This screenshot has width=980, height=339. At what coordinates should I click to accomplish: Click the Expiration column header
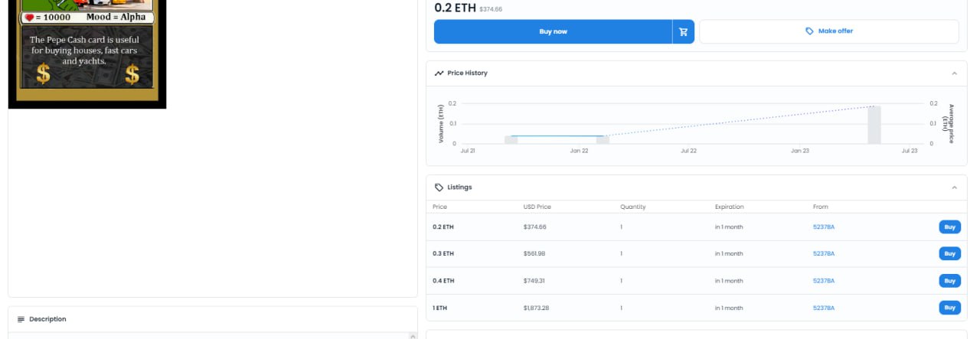click(729, 207)
